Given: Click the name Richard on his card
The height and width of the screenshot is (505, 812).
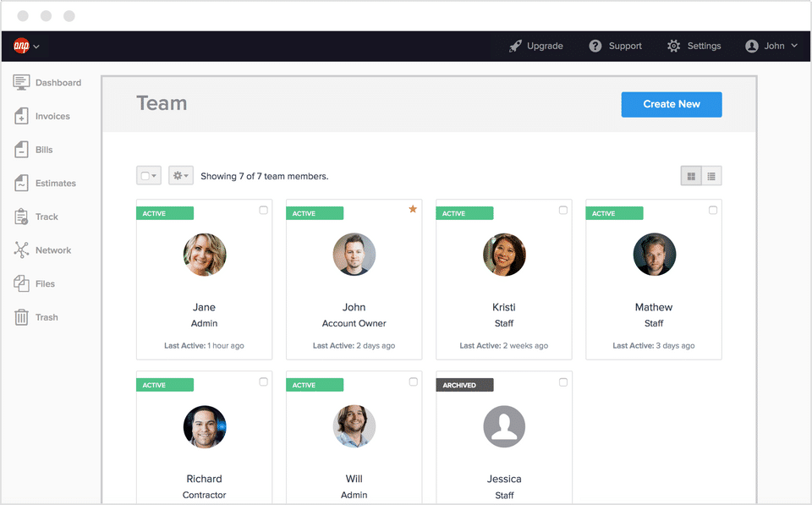Looking at the screenshot, I should [x=204, y=479].
